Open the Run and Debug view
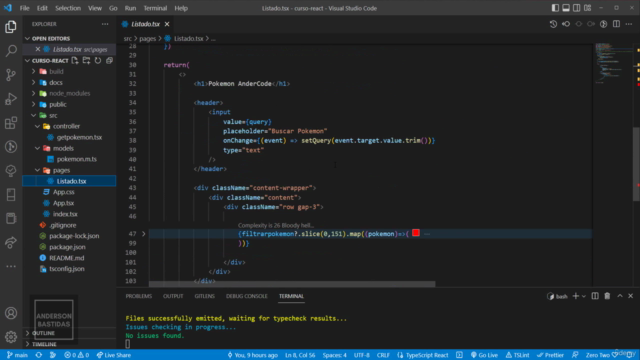Viewport: 640px width, 360px height. pos(11,99)
